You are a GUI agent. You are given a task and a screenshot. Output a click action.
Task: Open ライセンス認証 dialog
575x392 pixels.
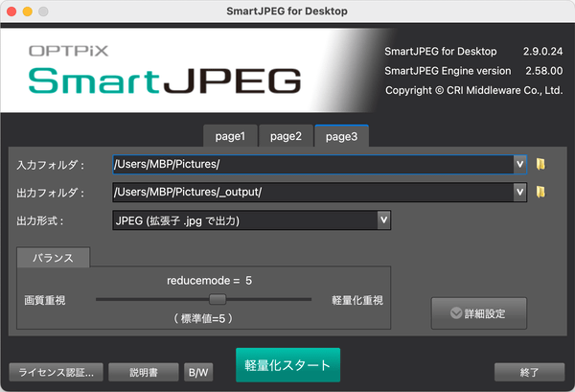tap(57, 372)
